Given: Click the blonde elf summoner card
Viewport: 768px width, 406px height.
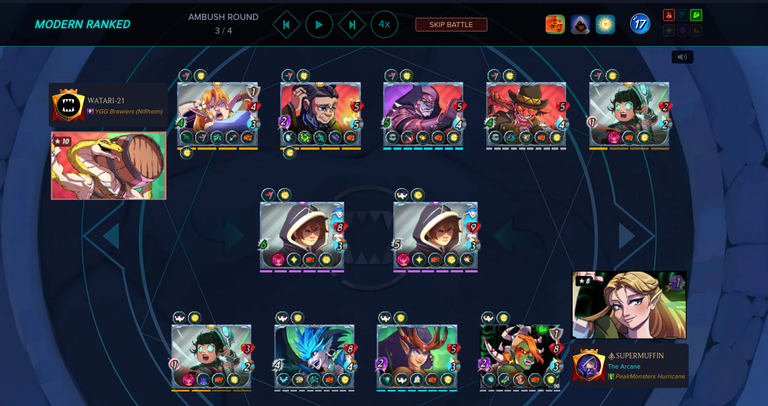Looking at the screenshot, I should click(x=629, y=305).
